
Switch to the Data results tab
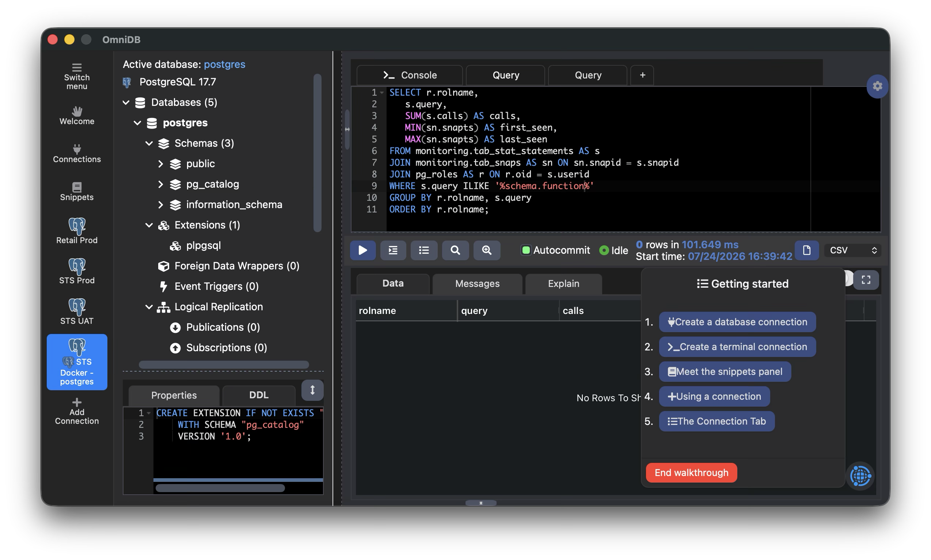pos(393,283)
